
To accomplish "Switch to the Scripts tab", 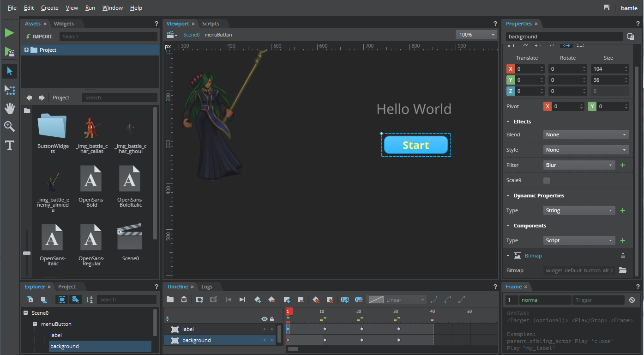I will click(x=211, y=24).
